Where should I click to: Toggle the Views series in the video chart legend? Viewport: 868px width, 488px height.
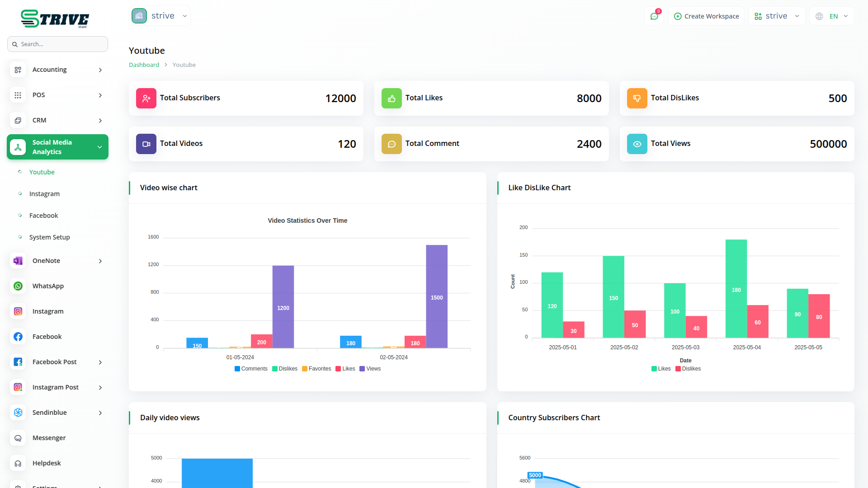click(370, 369)
